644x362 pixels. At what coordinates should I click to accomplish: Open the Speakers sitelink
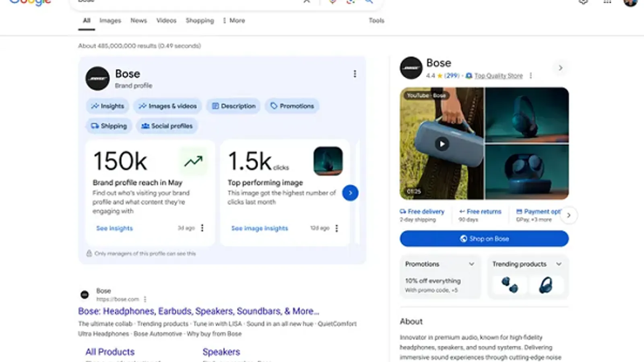(221, 352)
